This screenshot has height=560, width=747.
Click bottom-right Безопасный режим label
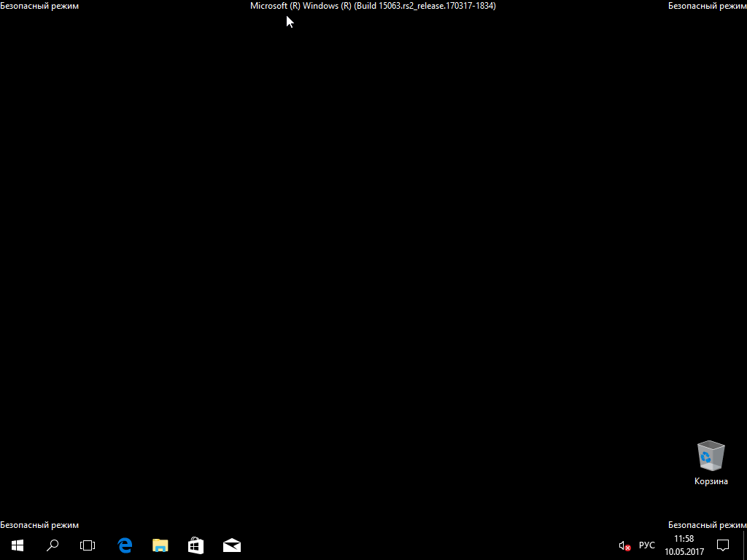click(707, 525)
